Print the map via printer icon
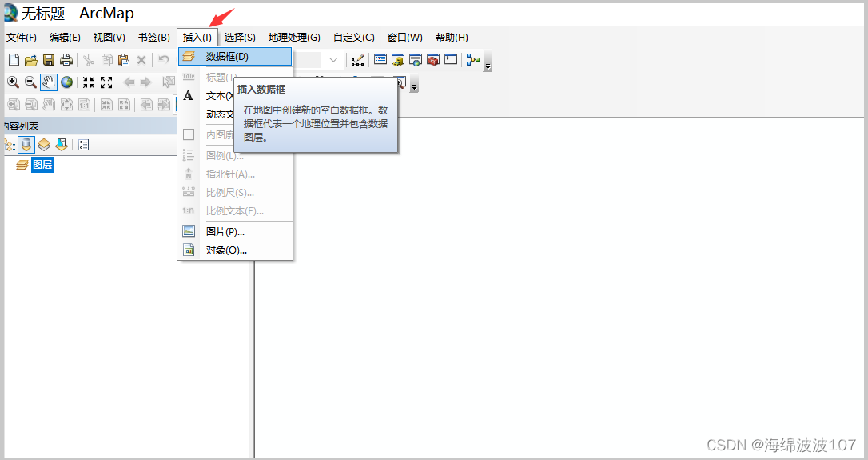The height and width of the screenshot is (460, 868). pyautogui.click(x=66, y=60)
